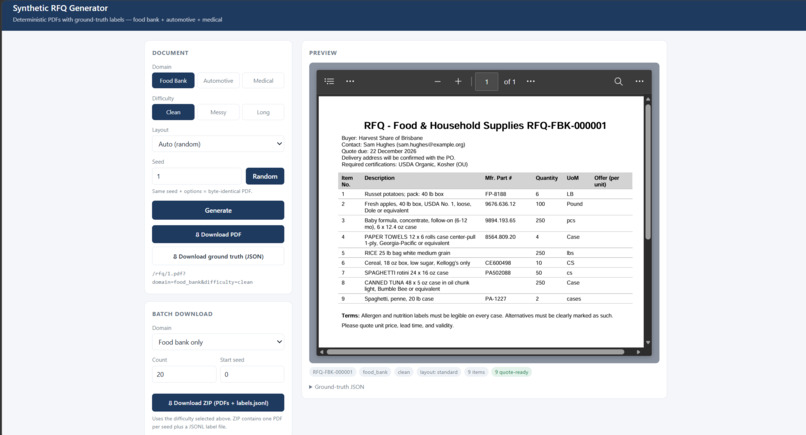This screenshot has height=435, width=806.
Task: Click the ellipsis after page count
Action: 530,81
